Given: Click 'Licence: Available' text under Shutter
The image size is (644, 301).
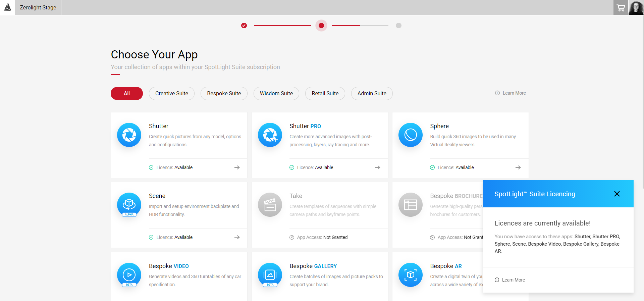Looking at the screenshot, I should coord(174,167).
